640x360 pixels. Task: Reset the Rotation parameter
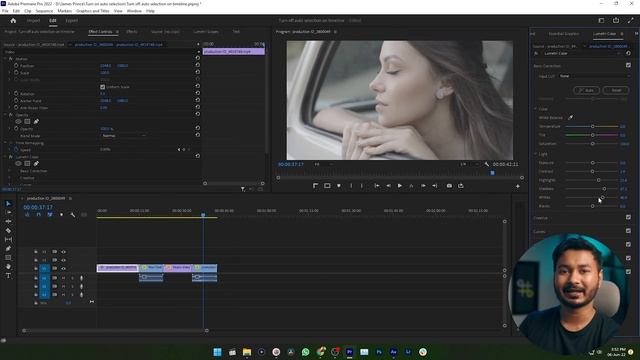pos(198,93)
